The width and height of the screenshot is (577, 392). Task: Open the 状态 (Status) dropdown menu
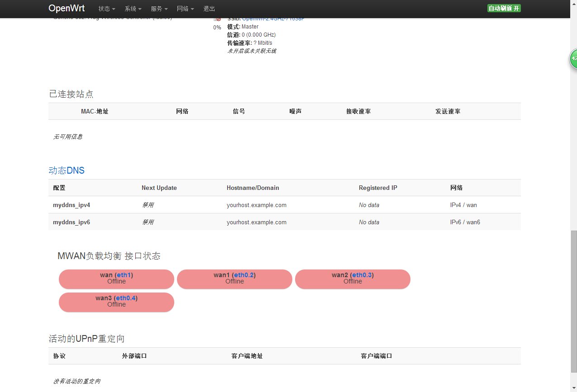pyautogui.click(x=106, y=9)
